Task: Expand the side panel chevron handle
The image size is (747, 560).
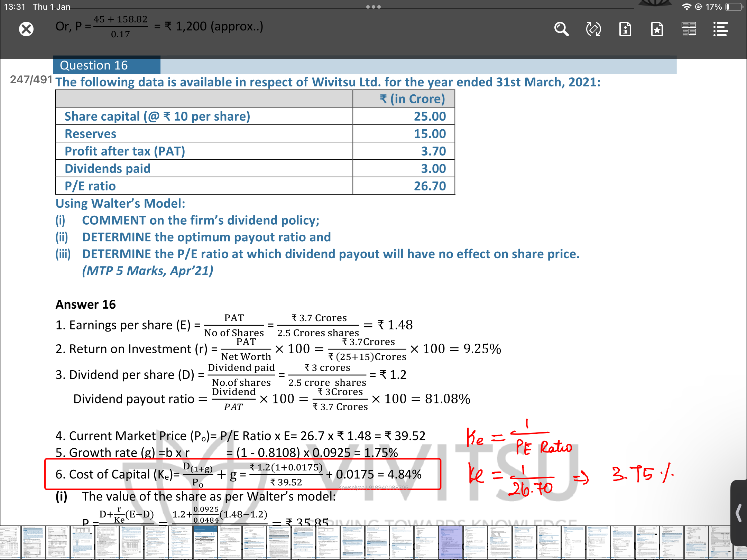Action: tap(739, 513)
